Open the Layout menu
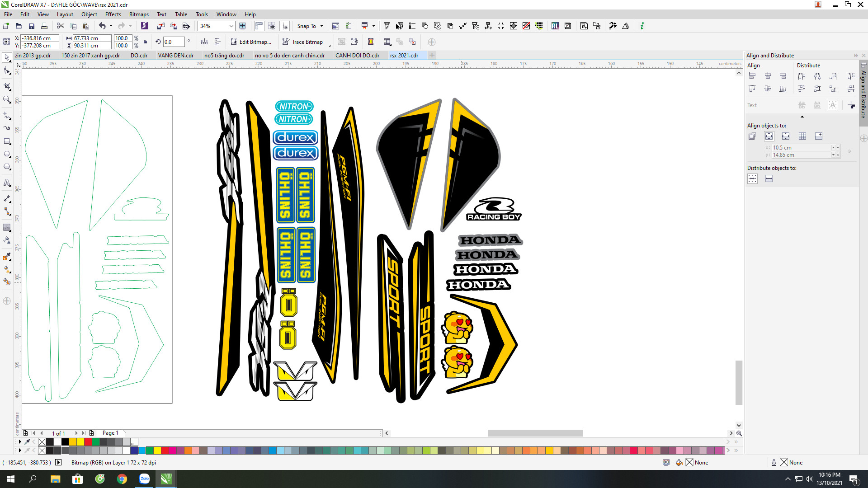Screen dimensions: 868x488 [x=65, y=14]
